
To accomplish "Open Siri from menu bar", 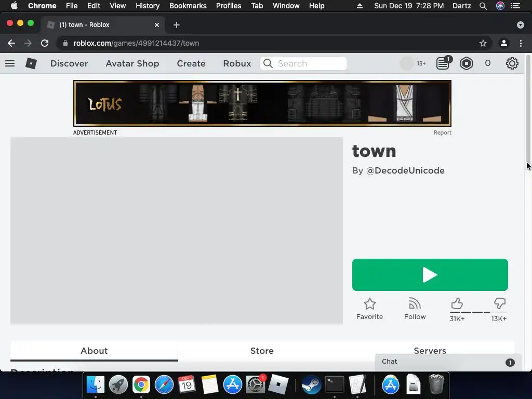I will click(500, 6).
